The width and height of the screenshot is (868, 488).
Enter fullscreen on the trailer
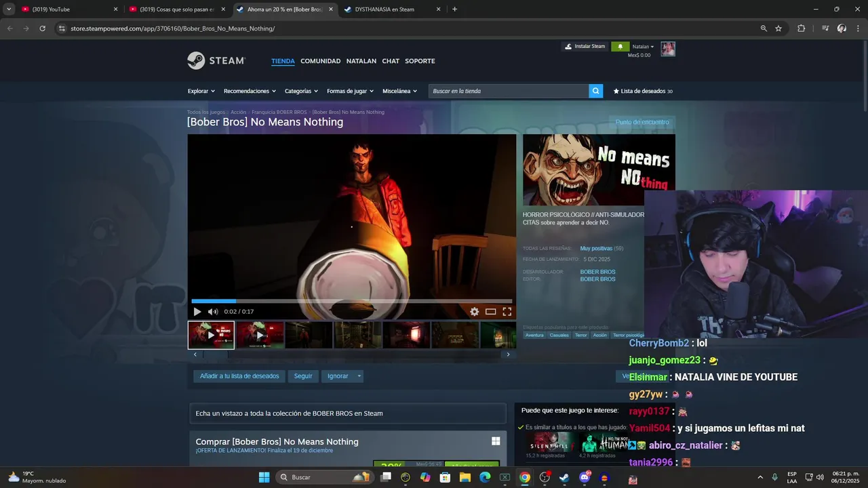(x=507, y=312)
